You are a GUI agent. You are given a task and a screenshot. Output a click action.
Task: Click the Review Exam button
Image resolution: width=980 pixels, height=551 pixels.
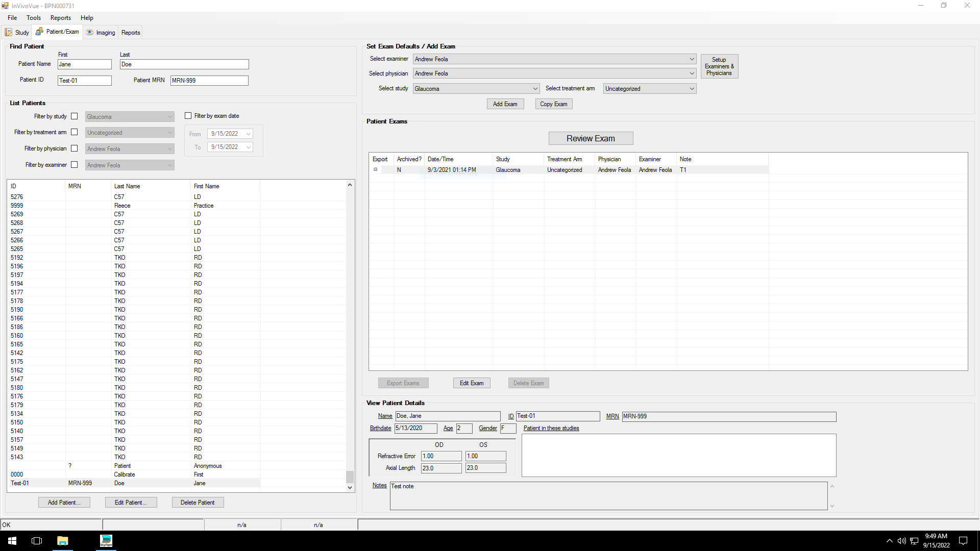pos(591,138)
